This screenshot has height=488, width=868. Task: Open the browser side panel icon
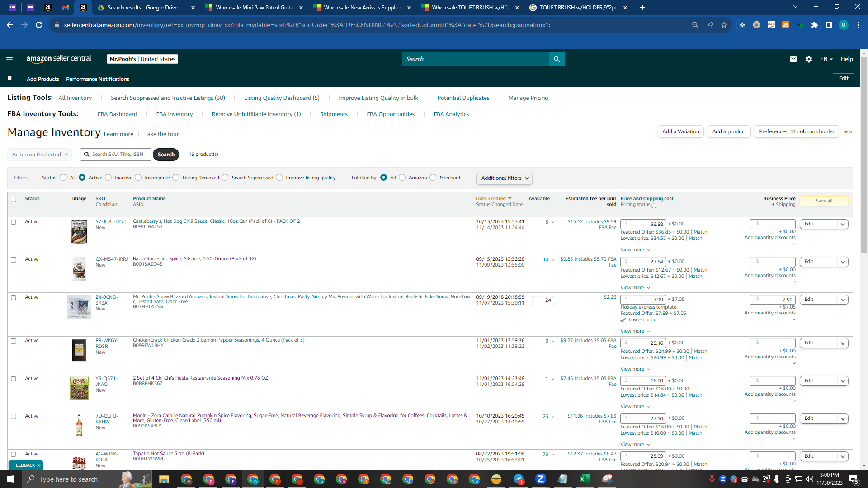pyautogui.click(x=829, y=25)
